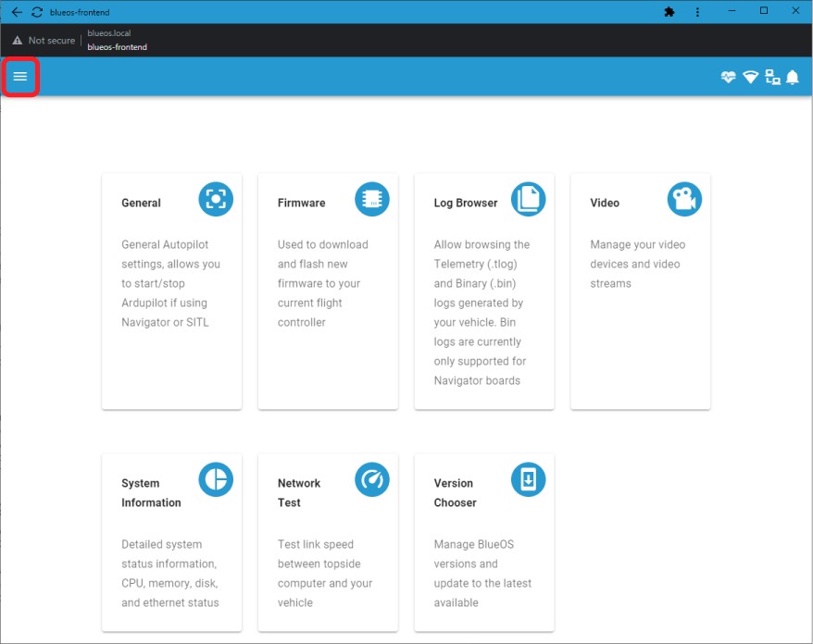The width and height of the screenshot is (813, 644).
Task: Click the Not secure site warning
Action: (44, 41)
